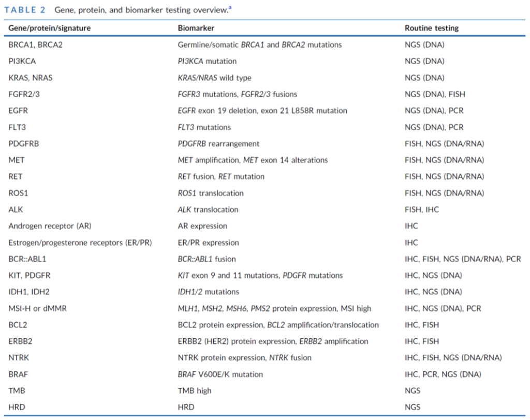The image size is (530, 420).
Task: Click "MET amplification, MET exon 14 alterations"
Action: click(253, 160)
